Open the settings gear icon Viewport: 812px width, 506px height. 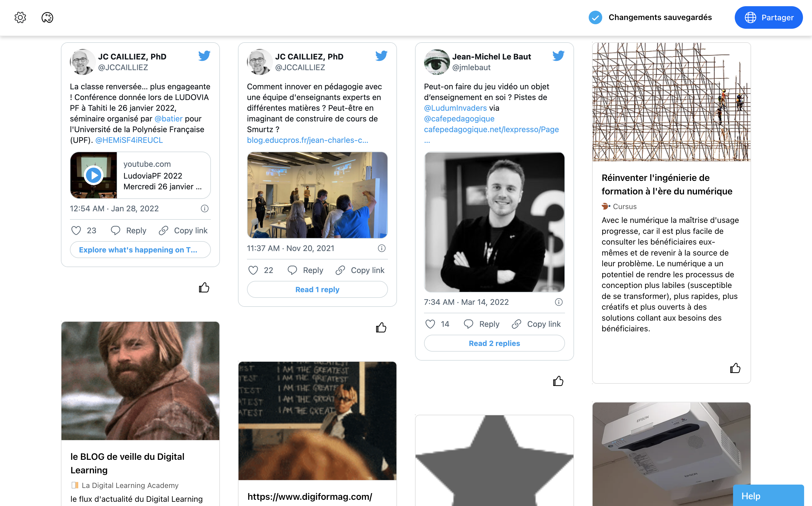[20, 17]
